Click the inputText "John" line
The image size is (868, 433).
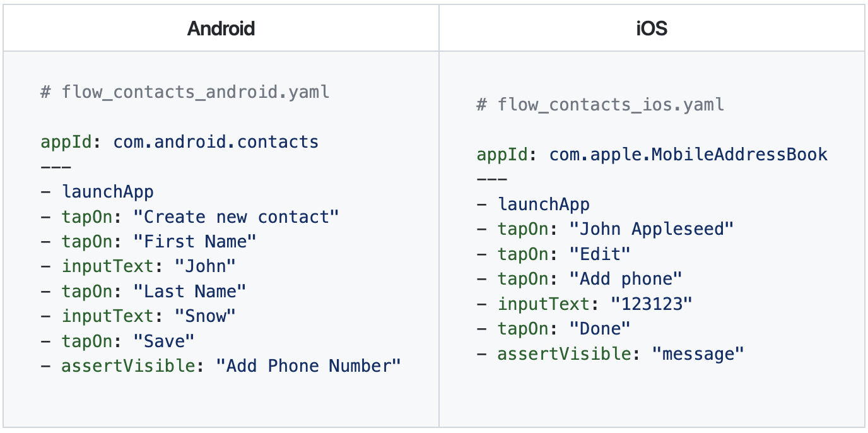[x=138, y=266]
